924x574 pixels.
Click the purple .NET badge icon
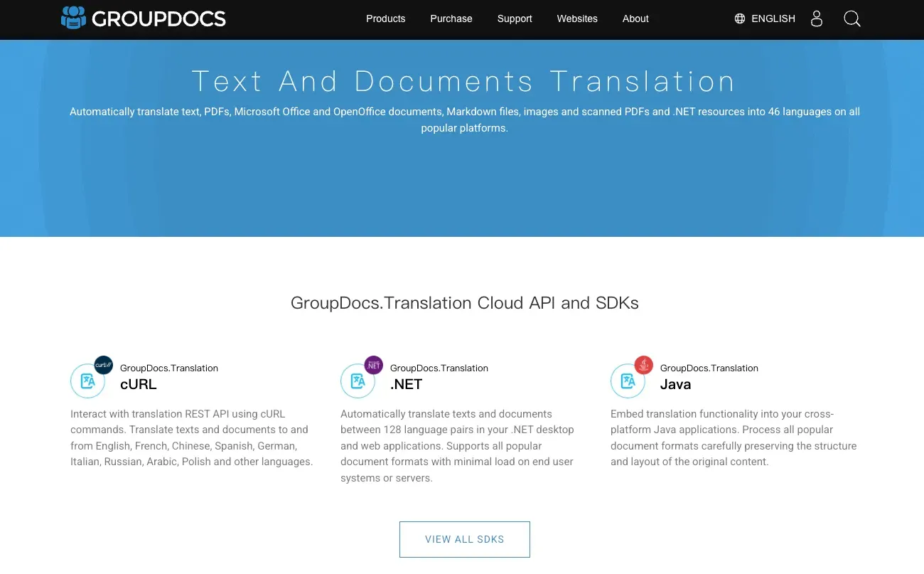pyautogui.click(x=374, y=365)
